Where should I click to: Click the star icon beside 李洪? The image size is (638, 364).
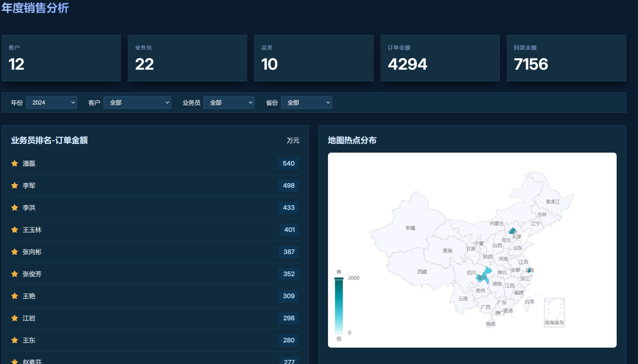(15, 208)
